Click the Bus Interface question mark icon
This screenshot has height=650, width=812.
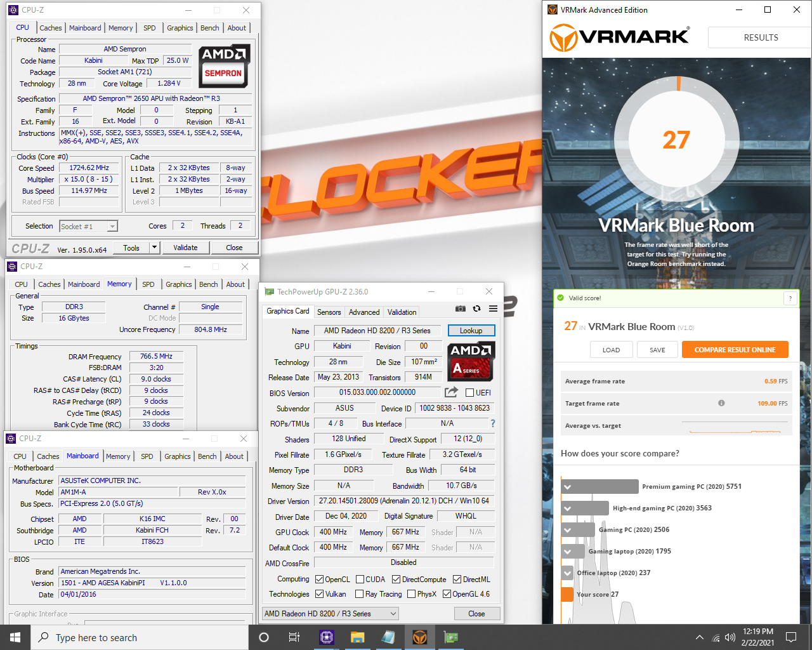[x=492, y=423]
